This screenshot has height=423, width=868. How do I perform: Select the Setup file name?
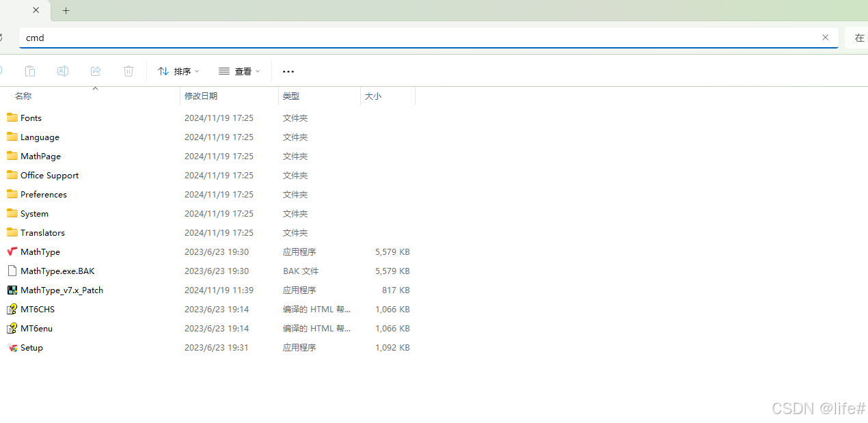[31, 348]
